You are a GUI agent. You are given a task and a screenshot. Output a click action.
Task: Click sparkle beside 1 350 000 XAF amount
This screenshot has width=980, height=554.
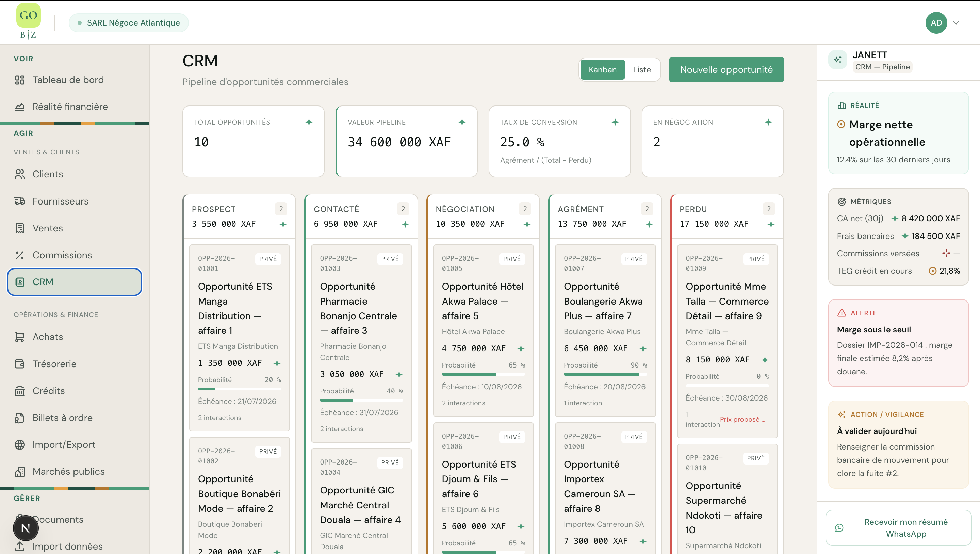(277, 363)
